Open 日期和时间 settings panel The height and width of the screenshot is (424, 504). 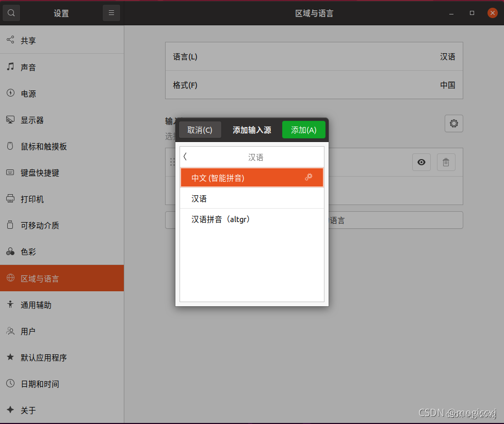[62, 384]
